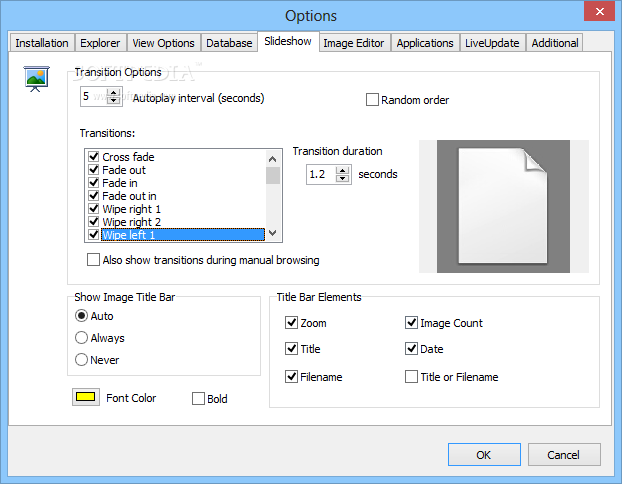The height and width of the screenshot is (484, 622).
Task: Enable Random order checkbox
Action: [373, 100]
